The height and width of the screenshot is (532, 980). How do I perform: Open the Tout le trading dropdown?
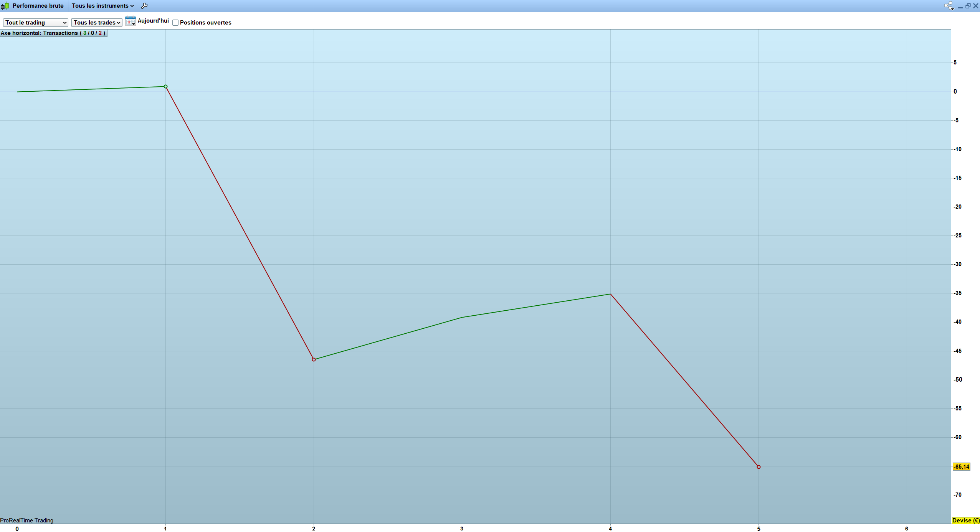point(36,23)
